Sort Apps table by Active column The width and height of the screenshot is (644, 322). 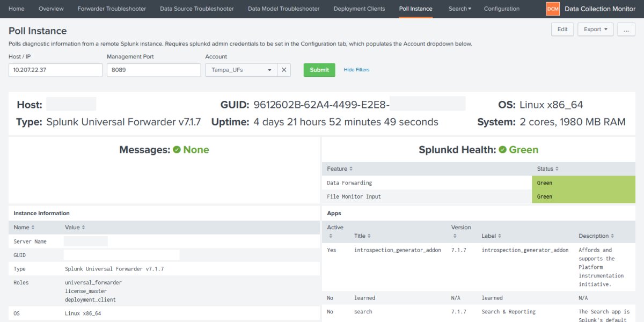click(x=335, y=231)
